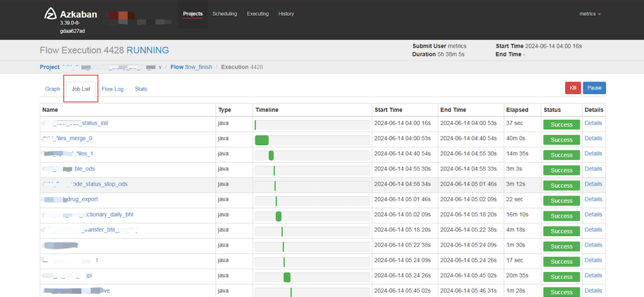Go to the History page

pos(286,14)
